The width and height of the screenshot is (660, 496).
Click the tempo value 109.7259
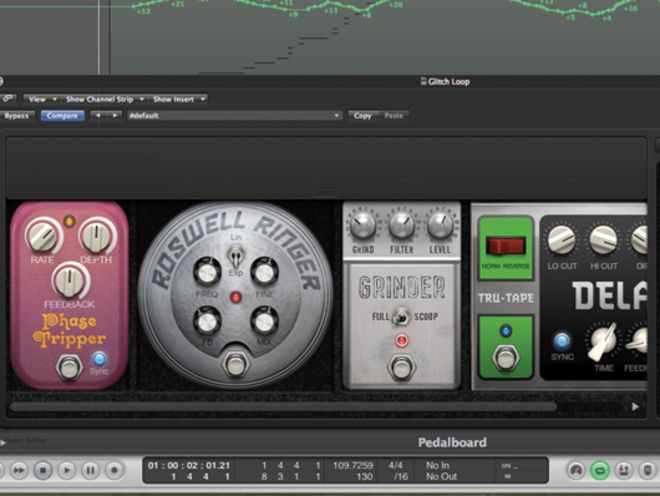point(353,465)
